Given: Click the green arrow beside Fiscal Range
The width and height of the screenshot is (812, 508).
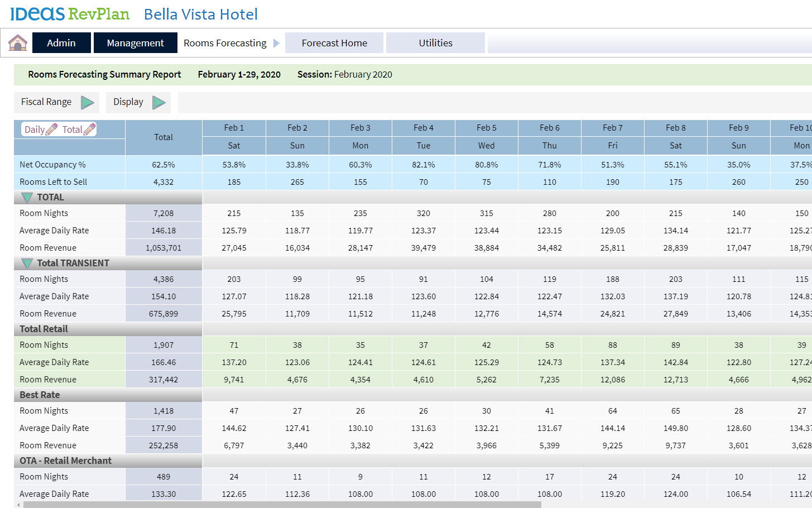Looking at the screenshot, I should pos(88,102).
